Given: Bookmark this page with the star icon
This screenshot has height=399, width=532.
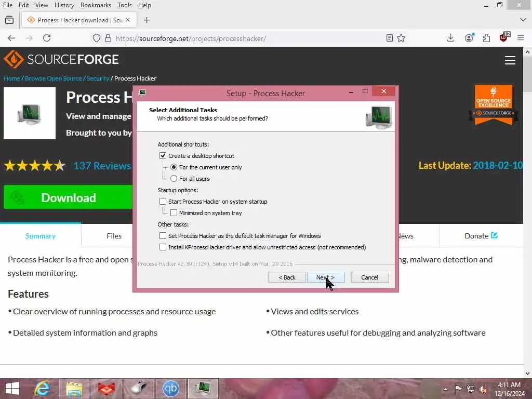Looking at the screenshot, I should [401, 38].
